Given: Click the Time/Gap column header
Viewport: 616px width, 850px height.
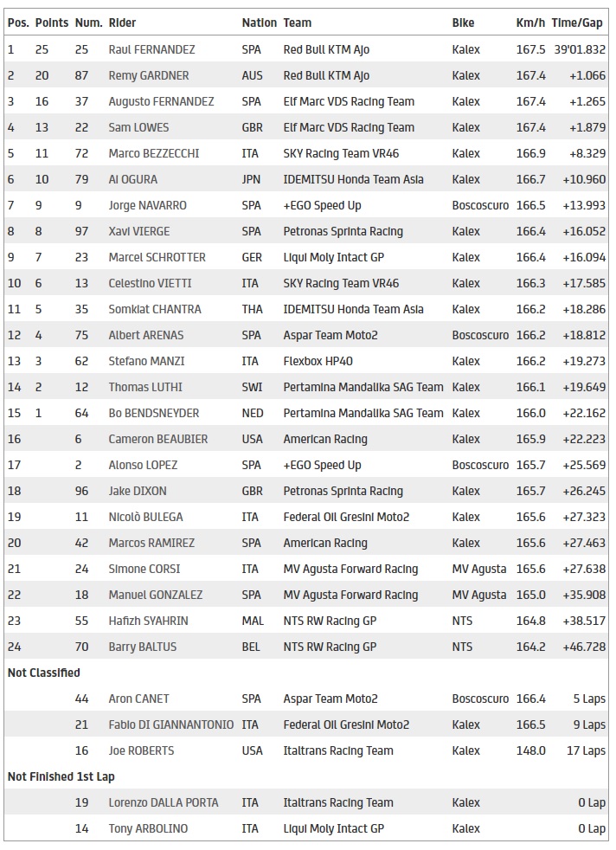Looking at the screenshot, I should click(578, 23).
